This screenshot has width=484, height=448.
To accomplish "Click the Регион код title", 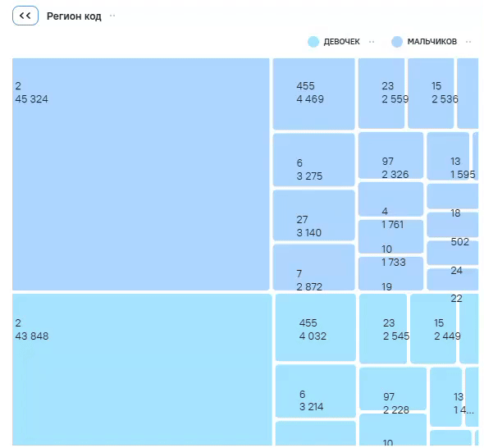I will tap(74, 16).
